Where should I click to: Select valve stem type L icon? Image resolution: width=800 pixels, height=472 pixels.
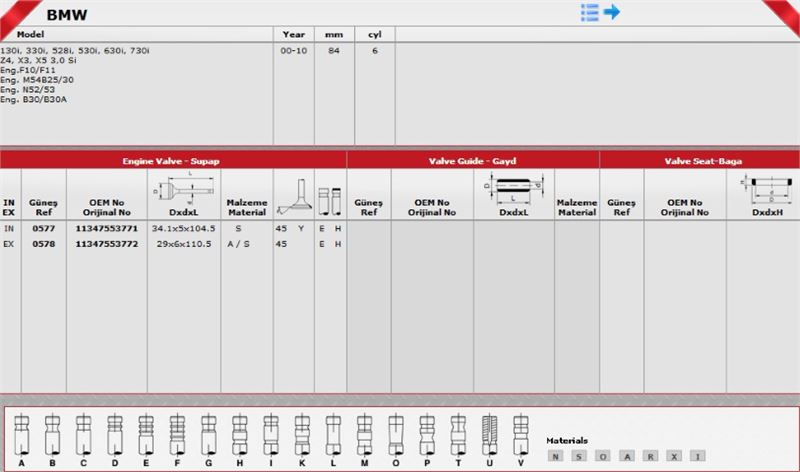(333, 435)
